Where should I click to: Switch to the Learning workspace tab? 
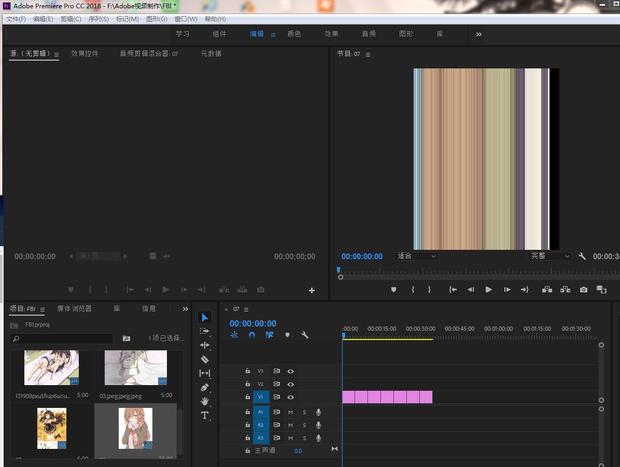182,34
